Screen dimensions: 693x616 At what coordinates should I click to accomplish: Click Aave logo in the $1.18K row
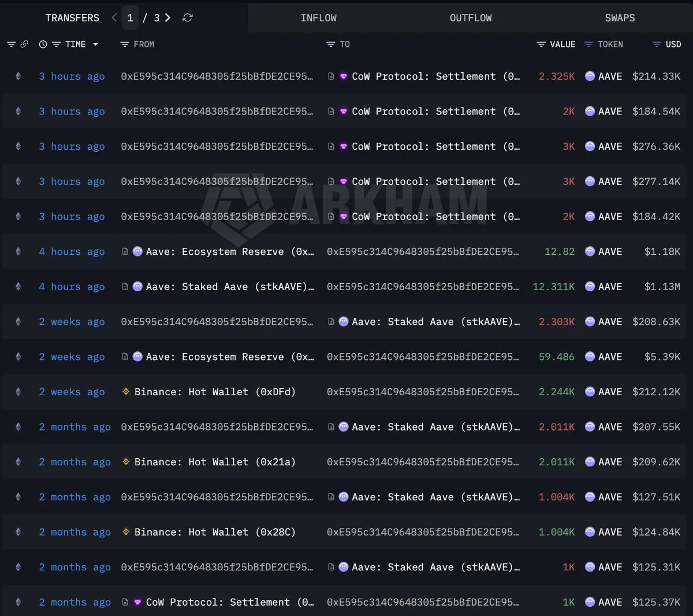(137, 251)
